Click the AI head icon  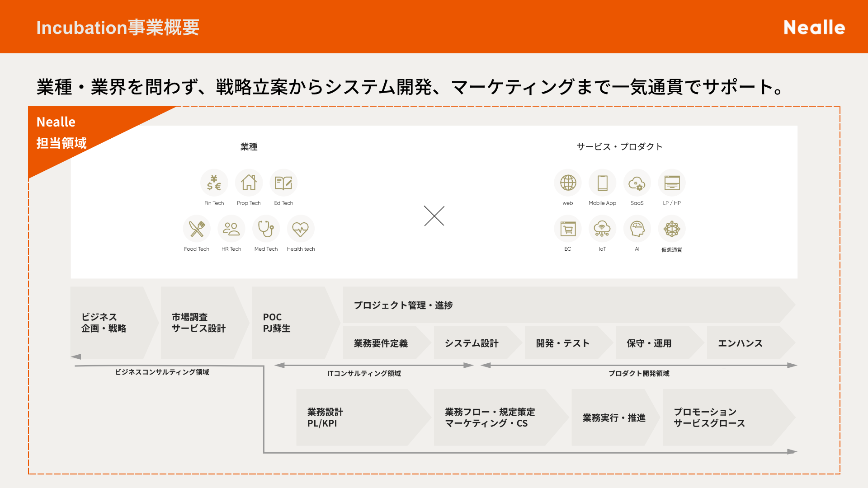[x=637, y=229]
